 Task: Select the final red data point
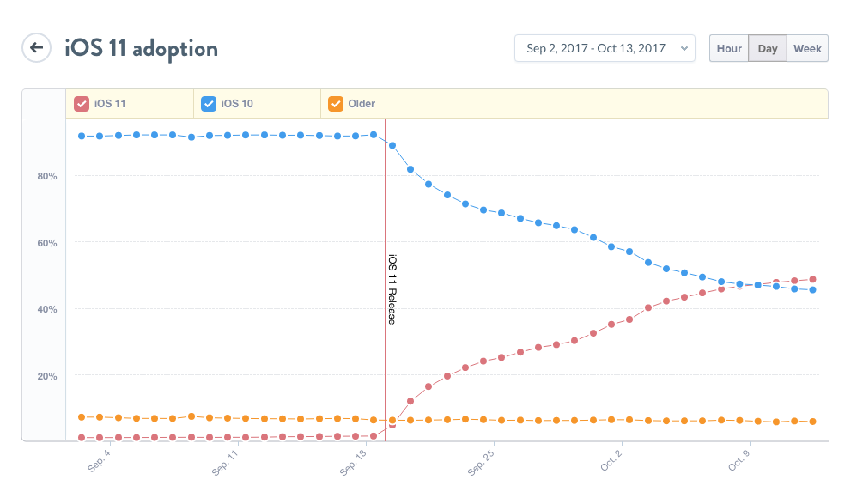coord(814,278)
